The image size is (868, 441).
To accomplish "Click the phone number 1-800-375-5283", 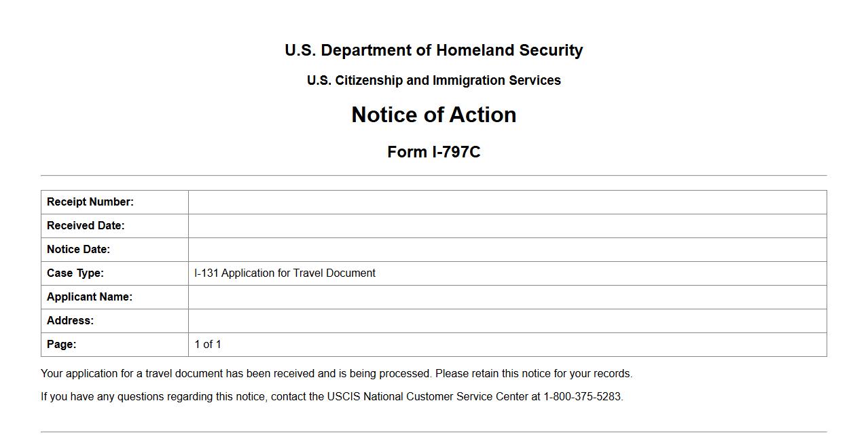I will pos(582,397).
